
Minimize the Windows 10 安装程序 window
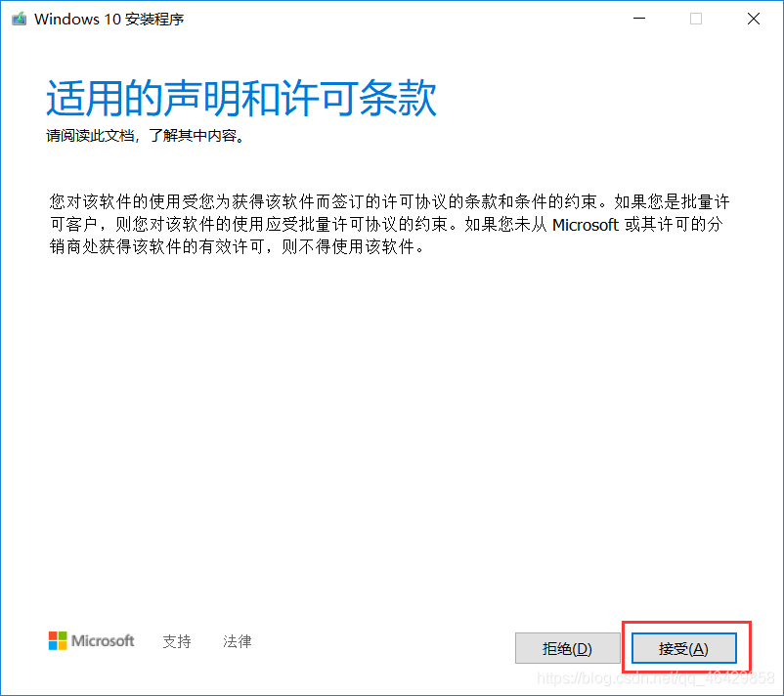(639, 19)
